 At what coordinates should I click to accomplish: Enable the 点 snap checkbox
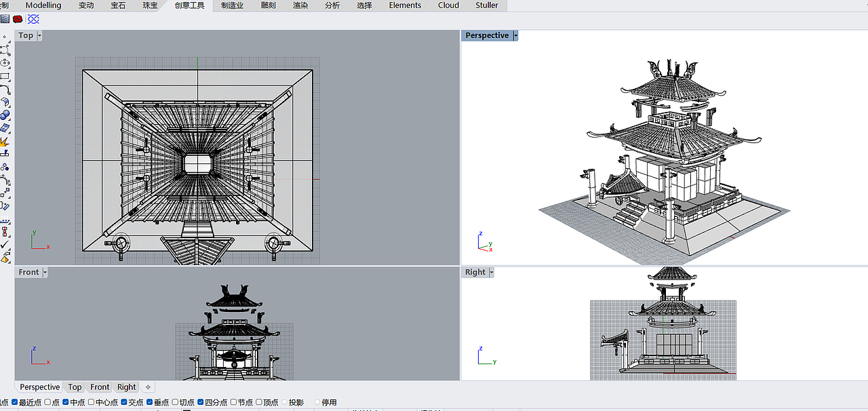pos(47,402)
